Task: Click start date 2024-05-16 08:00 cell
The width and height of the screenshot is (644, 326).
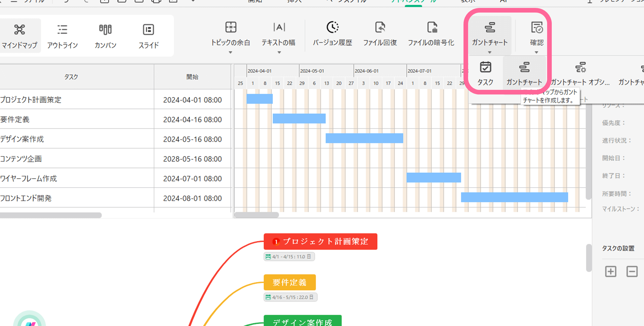Action: [x=192, y=139]
